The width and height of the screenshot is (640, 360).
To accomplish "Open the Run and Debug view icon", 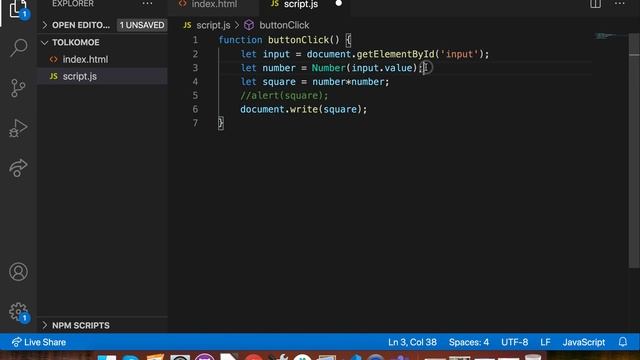I will [x=18, y=128].
